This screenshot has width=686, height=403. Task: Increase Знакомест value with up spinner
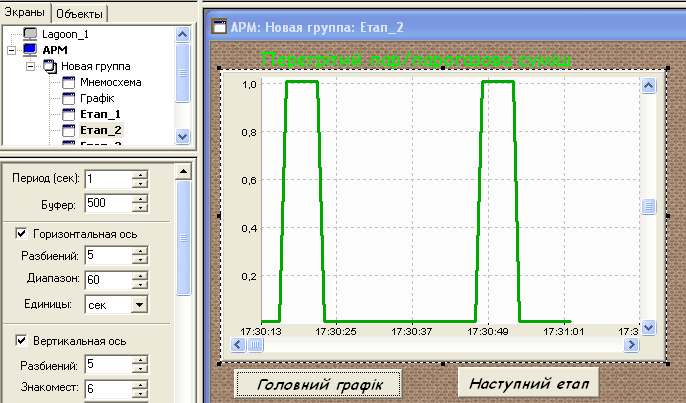coord(140,384)
